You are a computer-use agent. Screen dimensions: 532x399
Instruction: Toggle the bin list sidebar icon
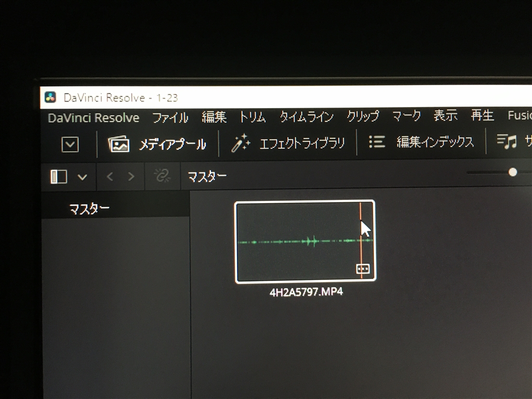[x=59, y=177]
